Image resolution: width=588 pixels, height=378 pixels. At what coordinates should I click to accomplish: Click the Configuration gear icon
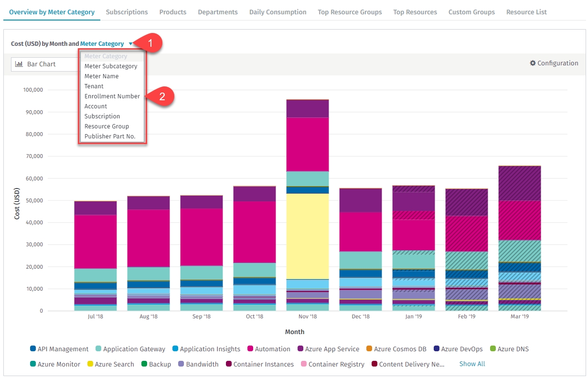(x=533, y=63)
